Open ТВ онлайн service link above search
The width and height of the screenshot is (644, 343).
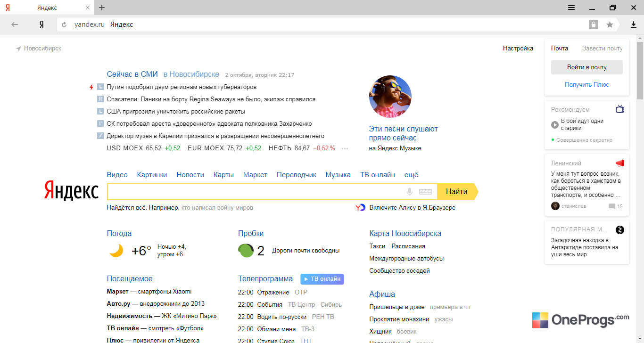point(378,175)
